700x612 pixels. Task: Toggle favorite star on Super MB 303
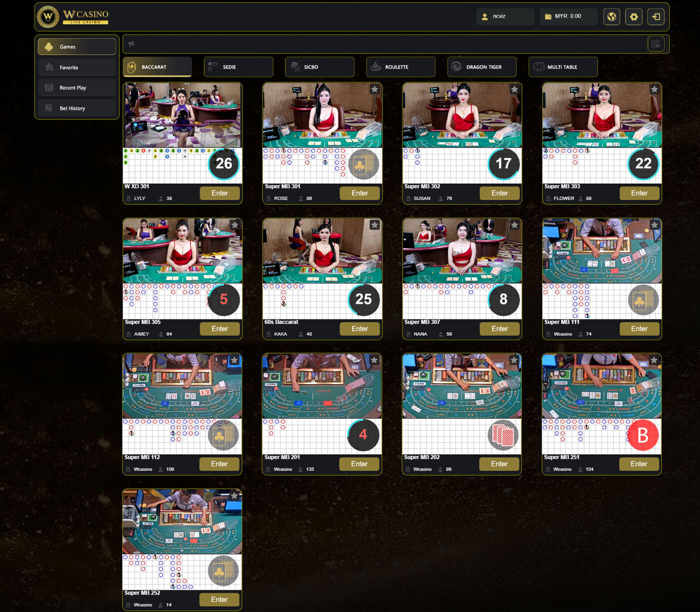[654, 89]
